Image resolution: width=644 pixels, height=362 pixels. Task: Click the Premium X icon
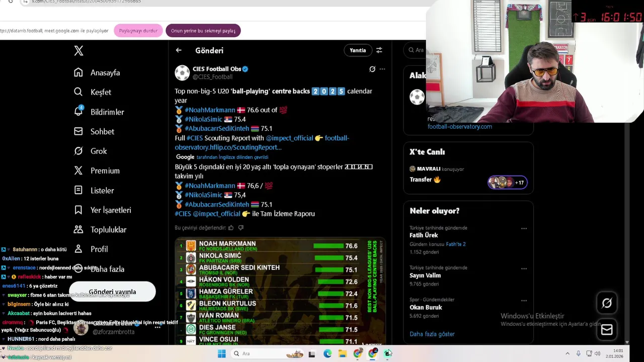tap(78, 170)
